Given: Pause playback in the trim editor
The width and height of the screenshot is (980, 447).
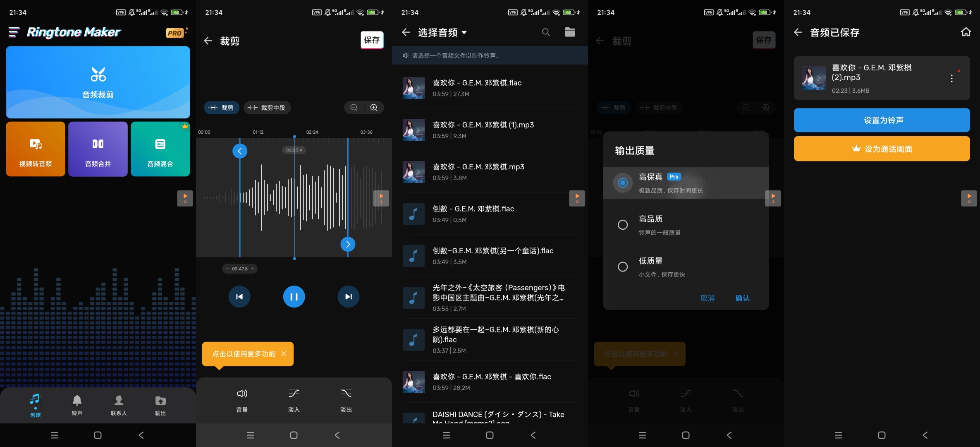Looking at the screenshot, I should (x=294, y=296).
